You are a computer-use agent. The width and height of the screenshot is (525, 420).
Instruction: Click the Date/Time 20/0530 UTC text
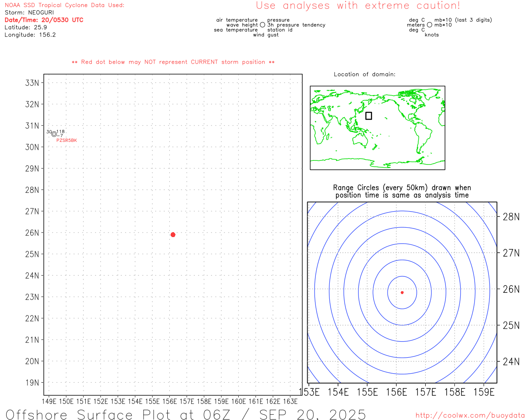(x=44, y=20)
